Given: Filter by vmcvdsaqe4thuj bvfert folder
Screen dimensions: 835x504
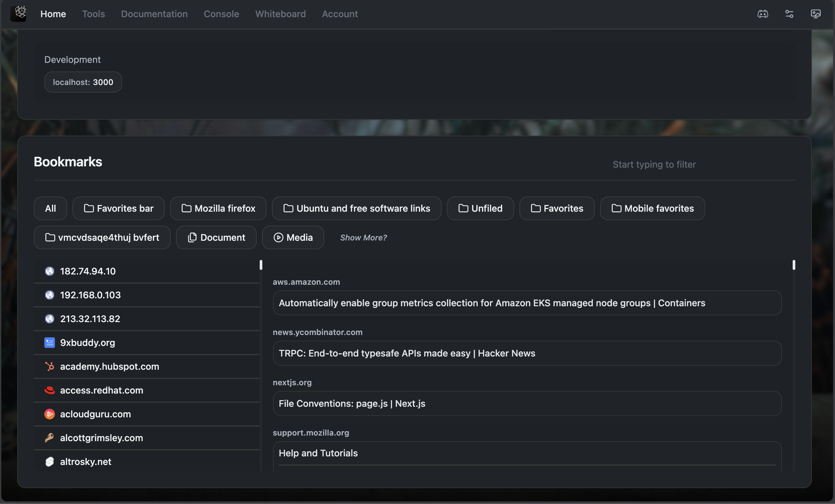Looking at the screenshot, I should coord(102,237).
